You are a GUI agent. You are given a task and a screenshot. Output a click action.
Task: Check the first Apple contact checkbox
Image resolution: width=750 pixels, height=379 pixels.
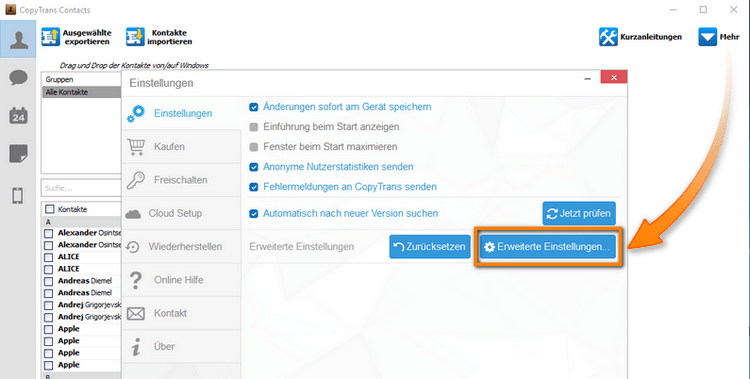(x=48, y=329)
